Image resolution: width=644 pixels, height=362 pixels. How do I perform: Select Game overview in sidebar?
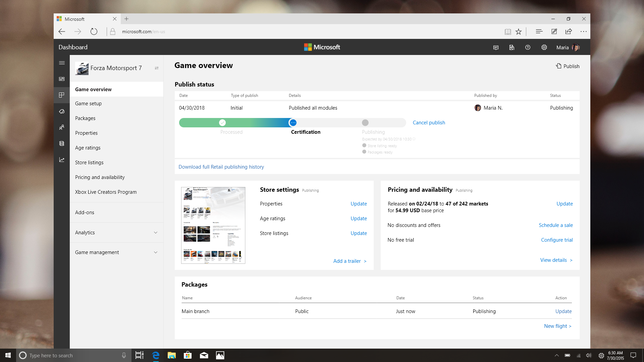pos(117,89)
